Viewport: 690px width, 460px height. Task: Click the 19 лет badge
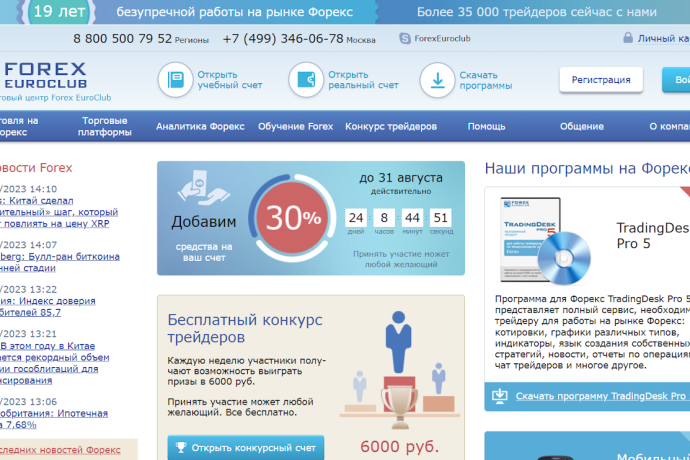(x=60, y=11)
